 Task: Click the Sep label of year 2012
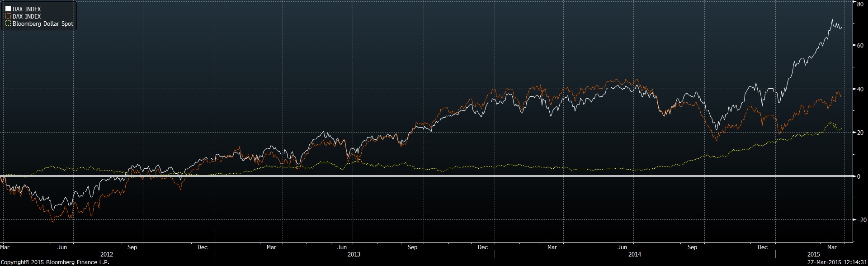tap(132, 247)
